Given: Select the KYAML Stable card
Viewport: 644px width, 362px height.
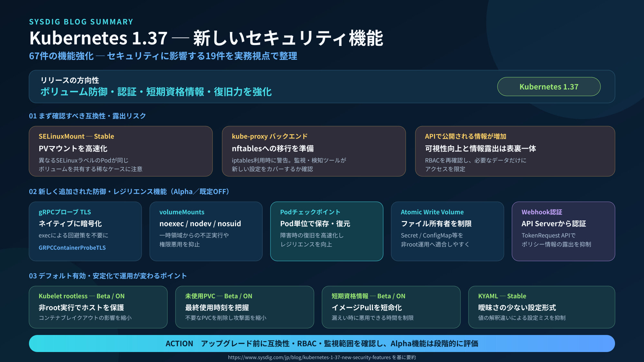Looking at the screenshot, I should coord(542,307).
